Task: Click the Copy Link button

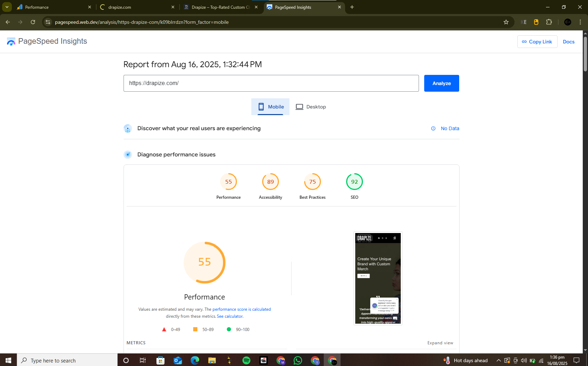Action: tap(537, 42)
